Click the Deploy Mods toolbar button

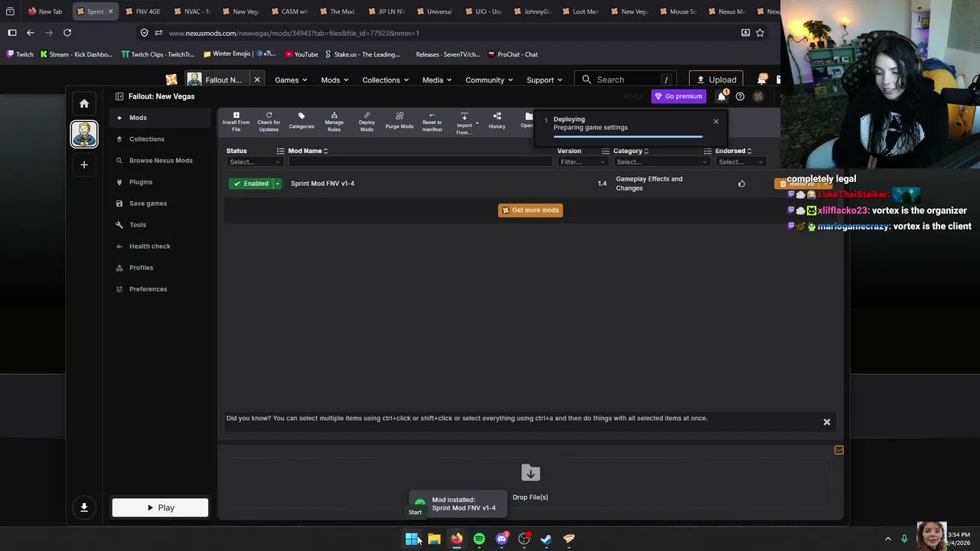tap(367, 122)
